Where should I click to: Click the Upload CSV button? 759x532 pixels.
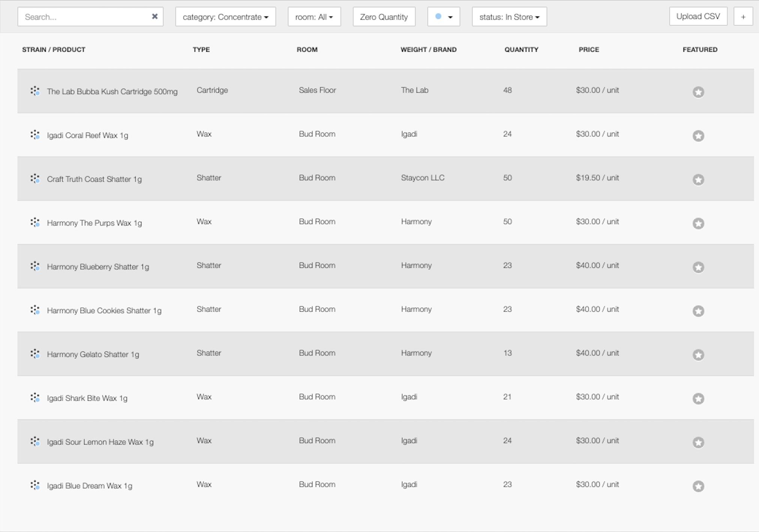pos(698,16)
